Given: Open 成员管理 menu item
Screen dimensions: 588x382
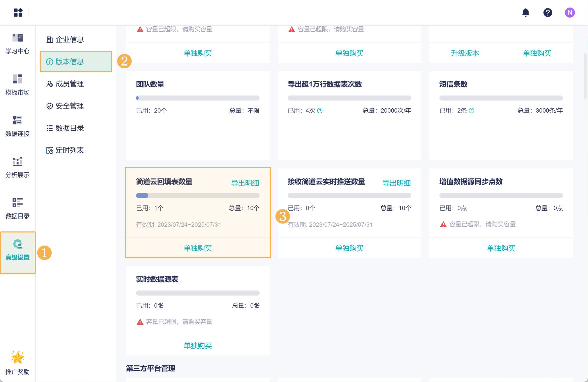Looking at the screenshot, I should (x=69, y=84).
